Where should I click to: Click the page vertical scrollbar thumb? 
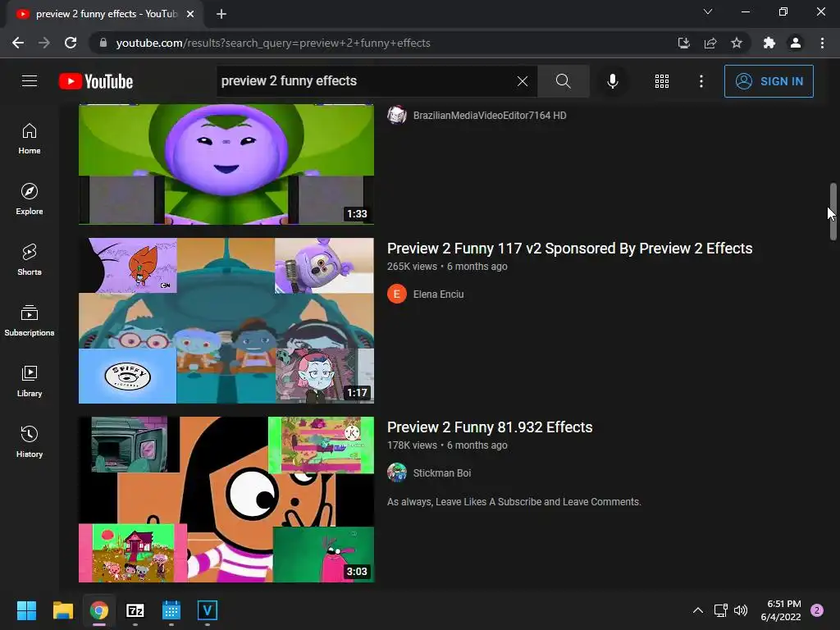point(833,211)
